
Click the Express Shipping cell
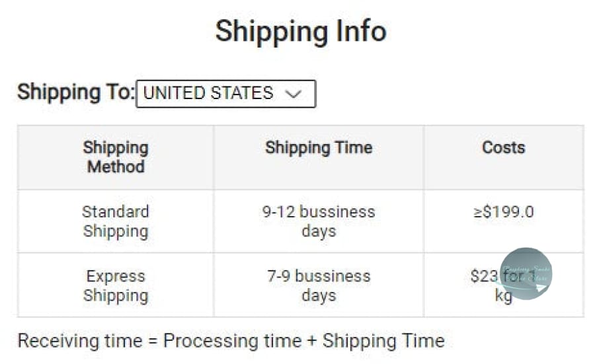(116, 285)
